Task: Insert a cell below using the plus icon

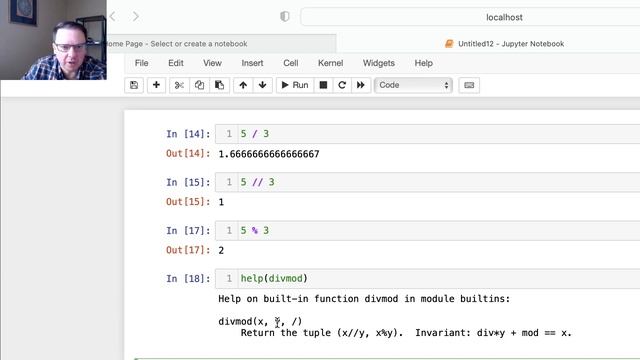Action: tap(156, 85)
